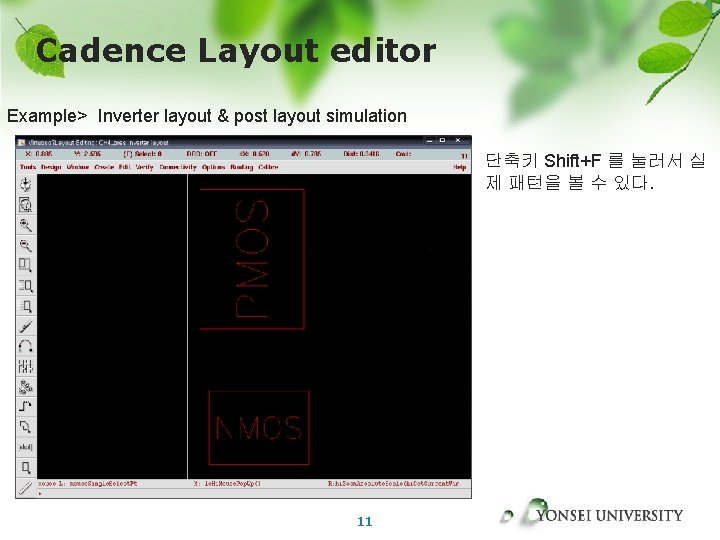Open the Properties icon in the toolbar
The height and width of the screenshot is (540, 720).
tap(26, 366)
